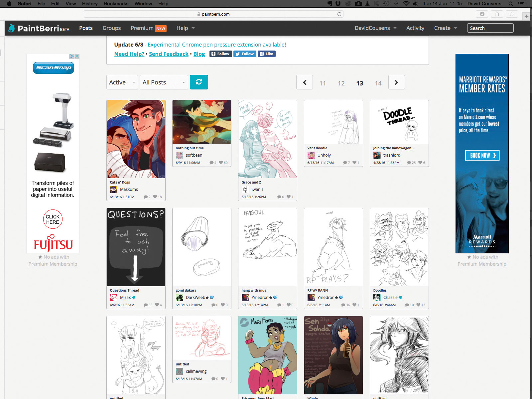Expand the Help dropdown menu

(186, 28)
